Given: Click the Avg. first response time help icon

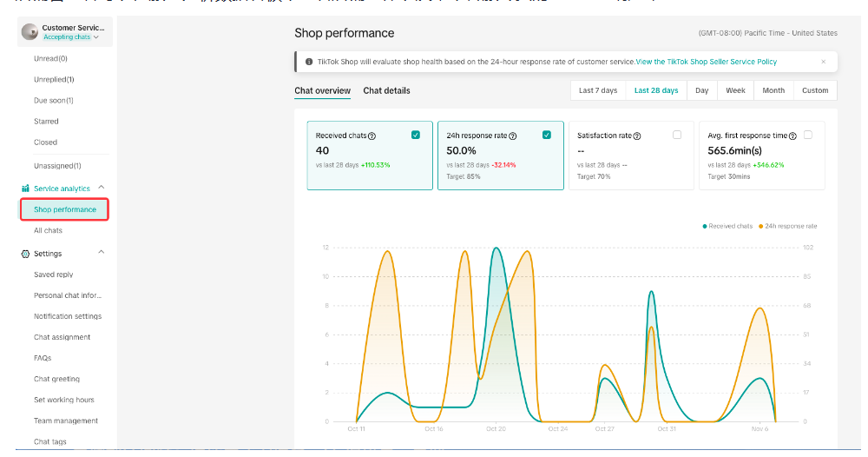Looking at the screenshot, I should point(793,136).
